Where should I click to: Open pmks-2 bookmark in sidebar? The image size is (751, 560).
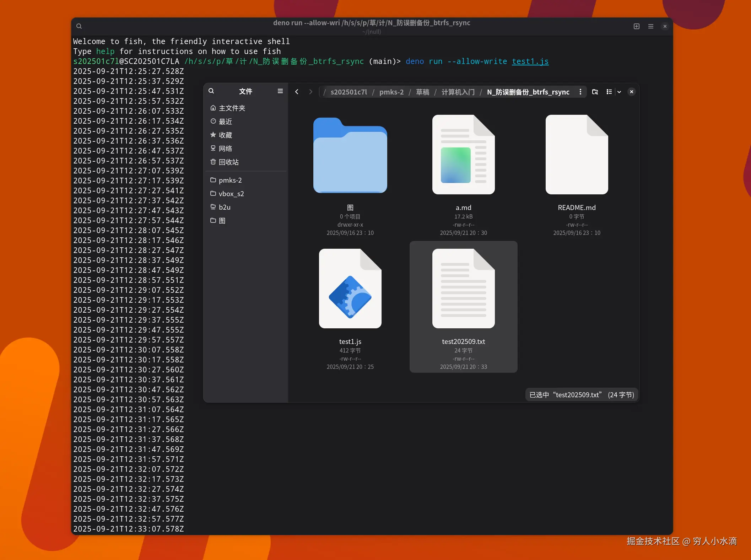[x=230, y=180]
